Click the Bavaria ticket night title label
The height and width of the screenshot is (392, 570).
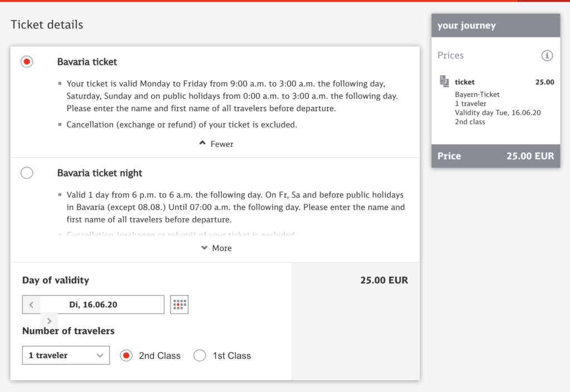point(100,173)
